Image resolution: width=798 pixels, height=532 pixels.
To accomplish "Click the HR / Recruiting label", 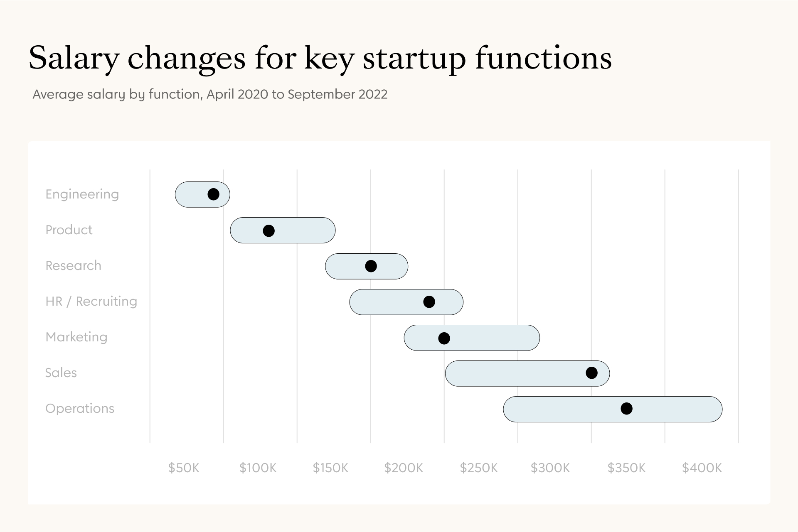I will click(91, 302).
